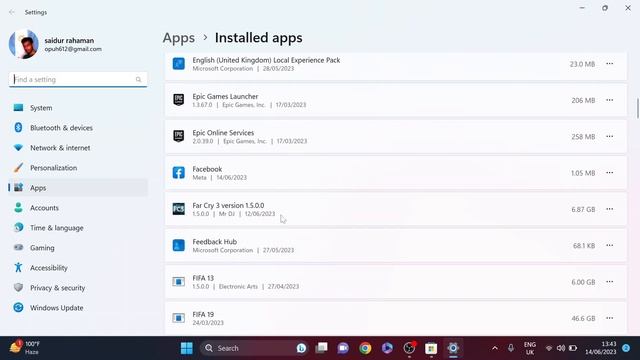
Task: Select the Feedback Hub entry title
Action: click(x=215, y=242)
